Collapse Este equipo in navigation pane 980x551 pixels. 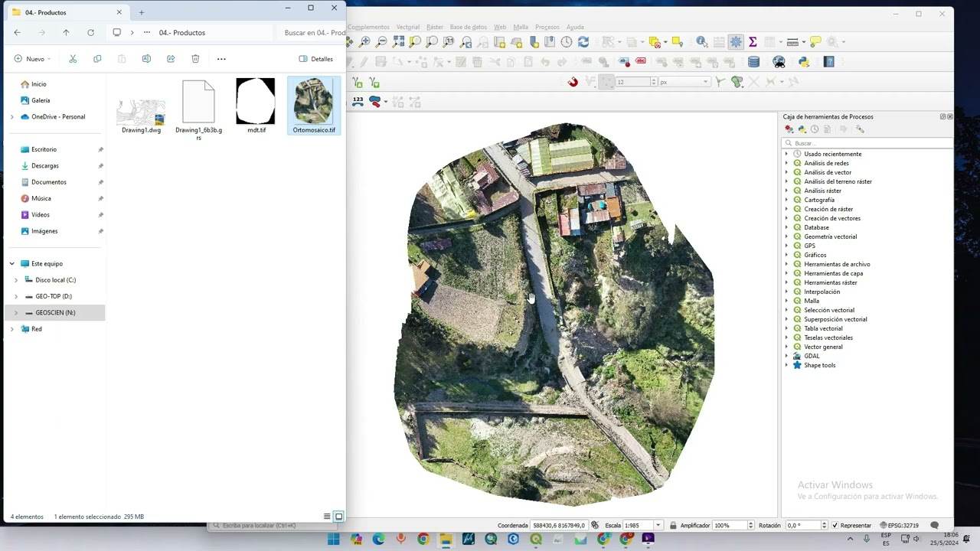[x=11, y=264]
